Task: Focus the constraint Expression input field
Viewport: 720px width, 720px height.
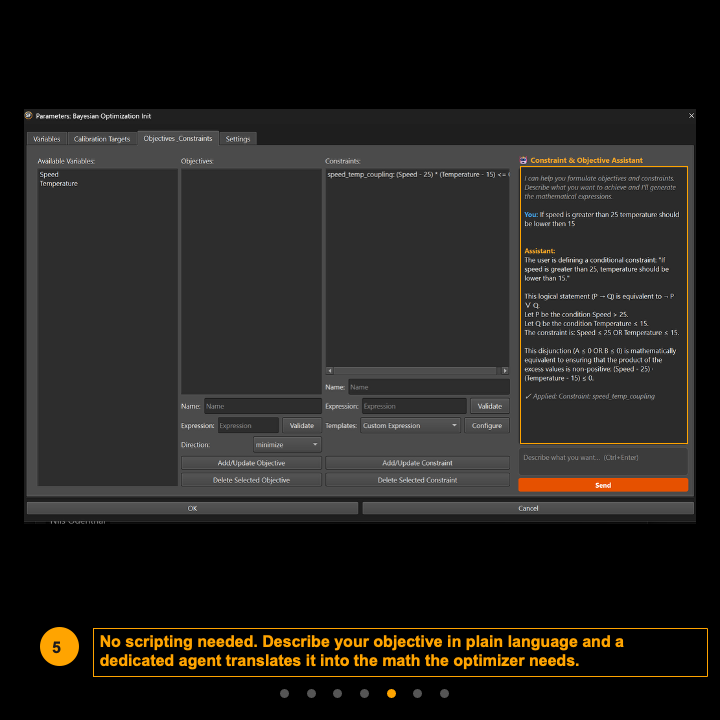Action: pyautogui.click(x=412, y=406)
